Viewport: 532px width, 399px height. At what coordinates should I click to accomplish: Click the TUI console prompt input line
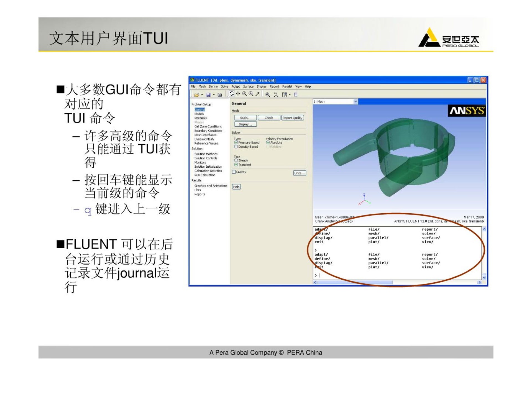click(397, 275)
